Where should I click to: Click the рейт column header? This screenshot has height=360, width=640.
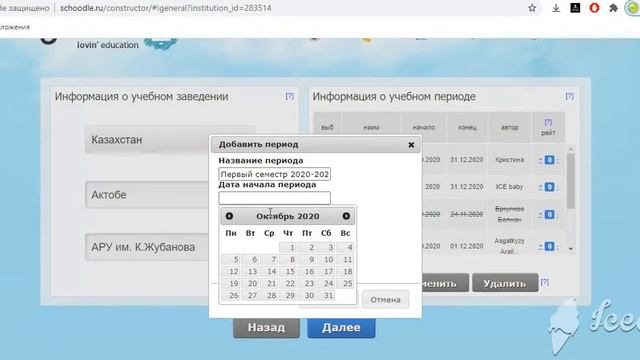pos(548,133)
